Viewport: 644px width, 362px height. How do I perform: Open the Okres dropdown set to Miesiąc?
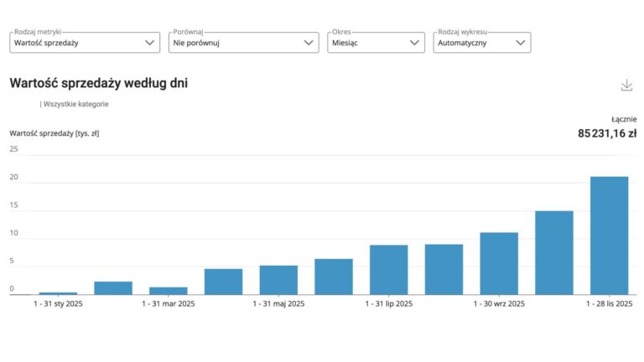click(376, 42)
